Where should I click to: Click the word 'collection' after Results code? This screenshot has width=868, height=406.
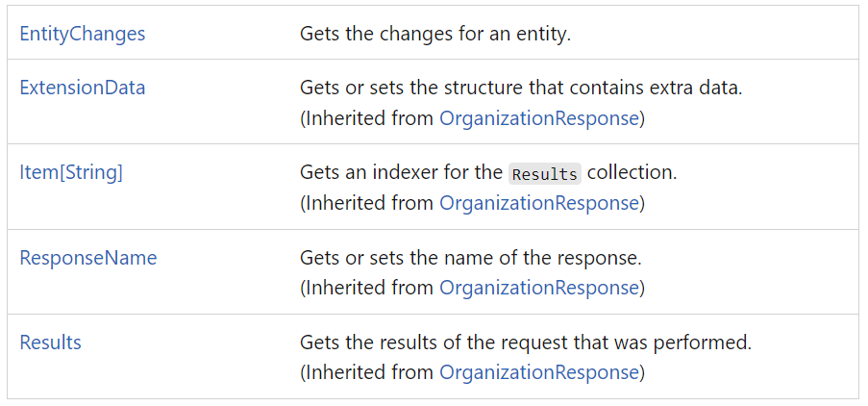(630, 172)
